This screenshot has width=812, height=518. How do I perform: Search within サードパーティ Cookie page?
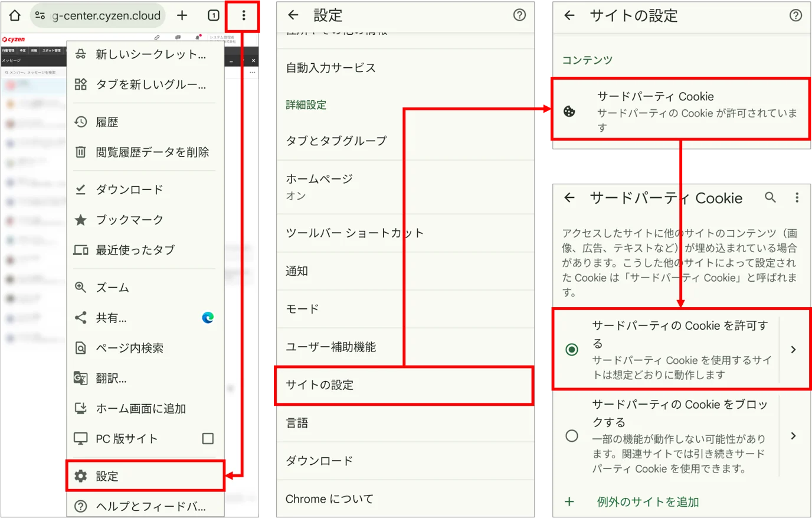(x=770, y=197)
